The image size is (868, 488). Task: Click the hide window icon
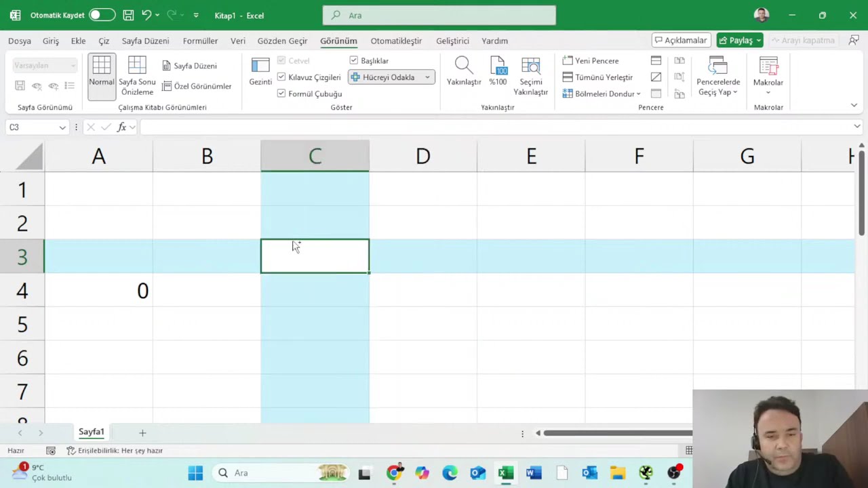click(656, 77)
